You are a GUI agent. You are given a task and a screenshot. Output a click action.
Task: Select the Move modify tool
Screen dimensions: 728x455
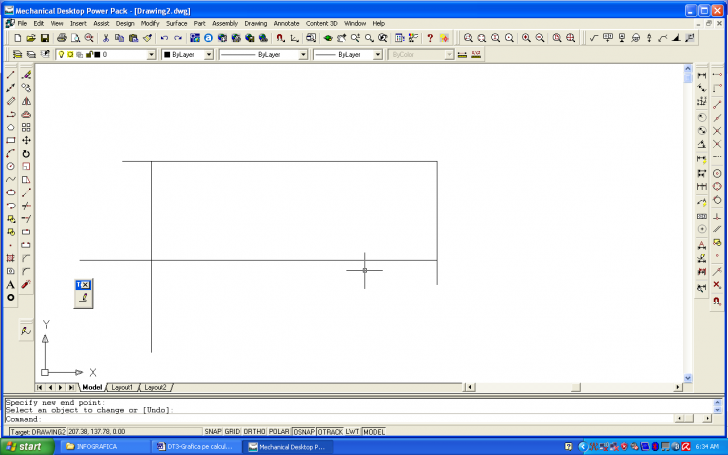click(x=26, y=140)
